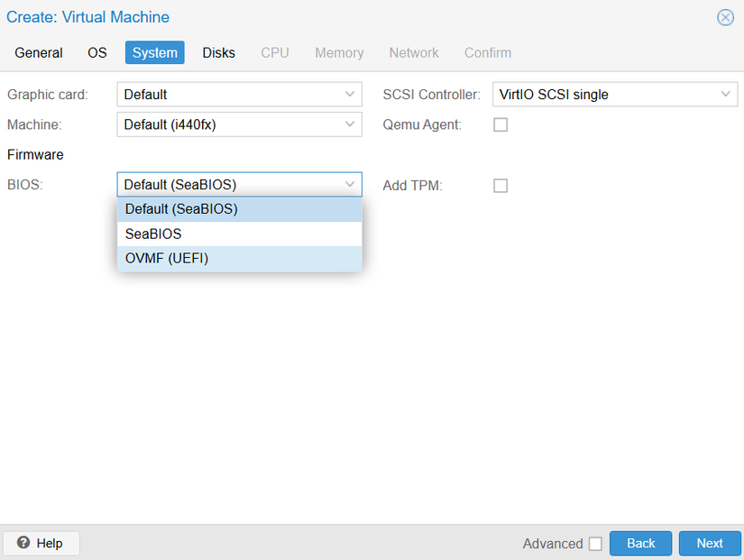This screenshot has height=560, width=744.
Task: Select the System tab
Action: pyautogui.click(x=155, y=52)
